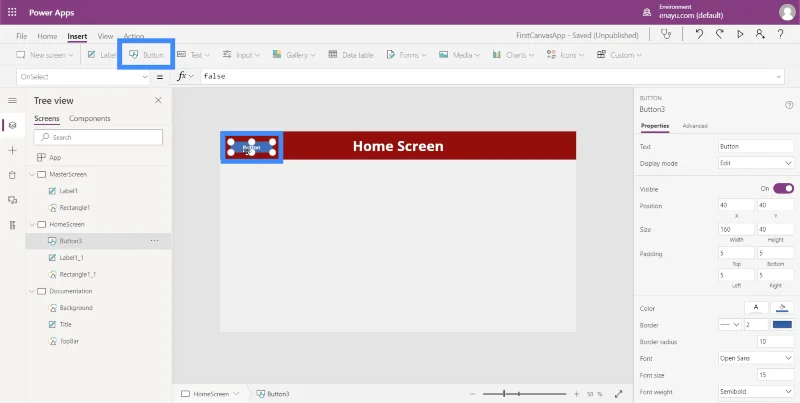
Task: Switch to the Advanced properties tab
Action: point(695,125)
